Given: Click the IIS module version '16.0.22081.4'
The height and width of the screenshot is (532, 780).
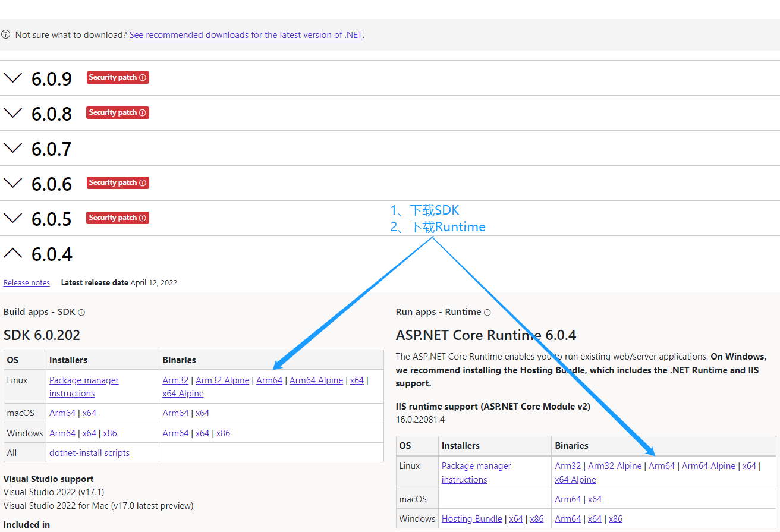Looking at the screenshot, I should [x=420, y=420].
